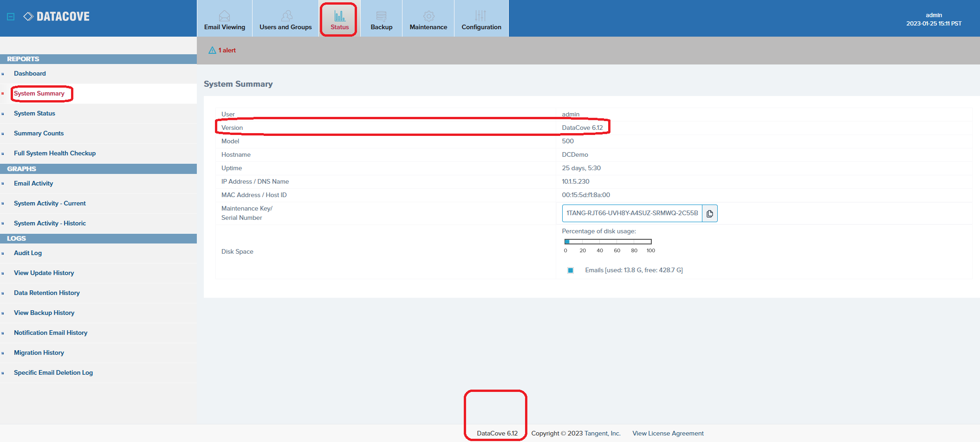Open the Configuration sliders icon

[481, 16]
